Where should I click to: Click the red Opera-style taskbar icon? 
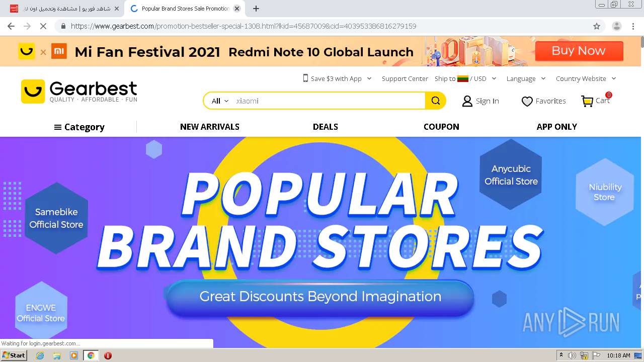point(108,355)
